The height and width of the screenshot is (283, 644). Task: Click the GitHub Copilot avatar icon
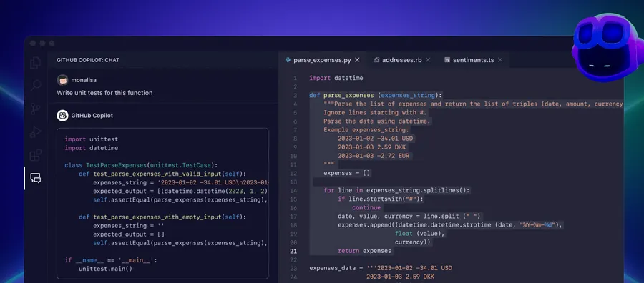[x=62, y=116]
